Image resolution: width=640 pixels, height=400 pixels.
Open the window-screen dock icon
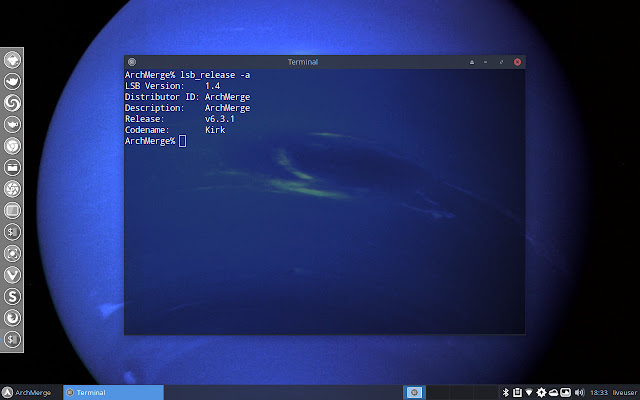pyautogui.click(x=12, y=210)
